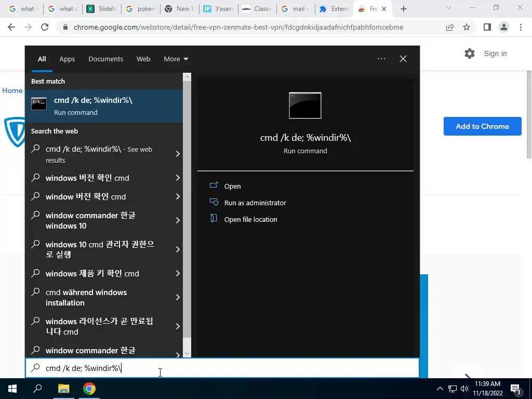532x399 pixels.
Task: Switch to the 'mail -' browser tab
Action: (296, 9)
